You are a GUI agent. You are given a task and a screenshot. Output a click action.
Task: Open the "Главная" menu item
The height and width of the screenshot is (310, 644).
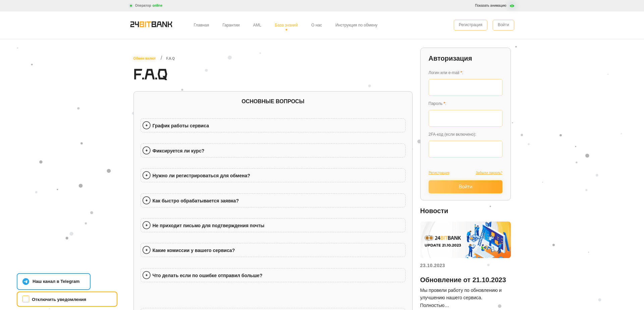click(201, 25)
